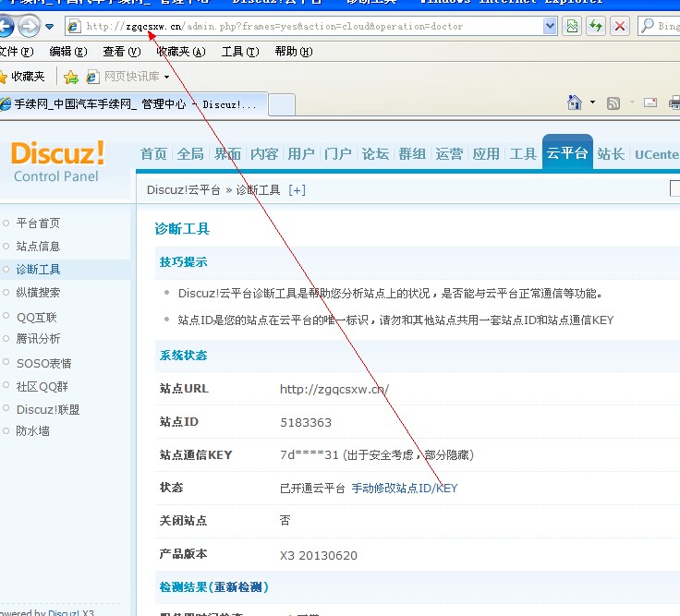Click the Read mail icon
This screenshot has width=680, height=616.
pos(650,103)
